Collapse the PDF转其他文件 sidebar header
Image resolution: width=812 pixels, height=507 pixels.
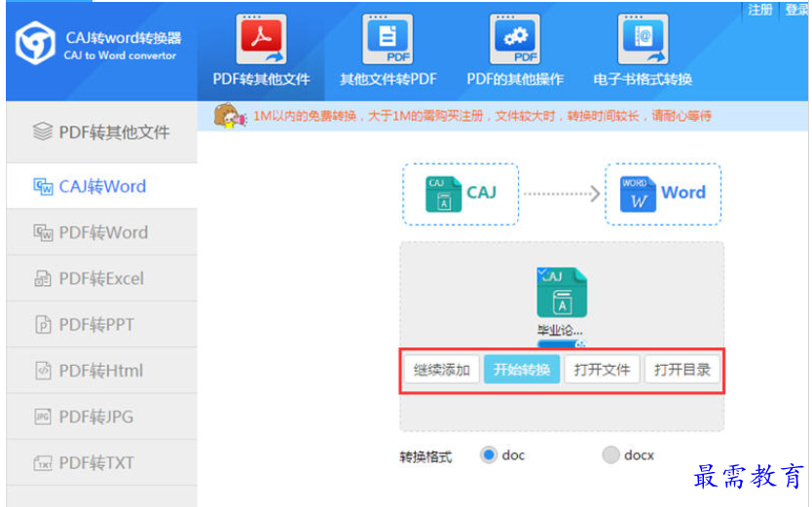tap(101, 132)
